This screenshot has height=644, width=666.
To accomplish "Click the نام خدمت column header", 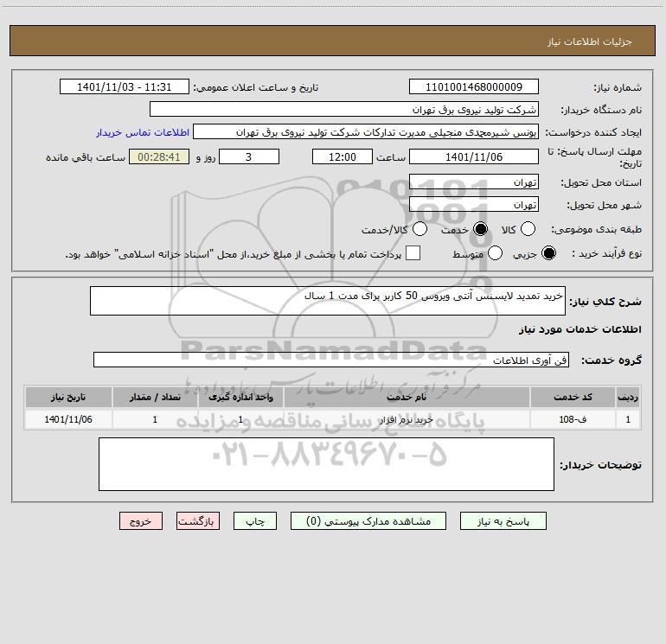I will [407, 397].
